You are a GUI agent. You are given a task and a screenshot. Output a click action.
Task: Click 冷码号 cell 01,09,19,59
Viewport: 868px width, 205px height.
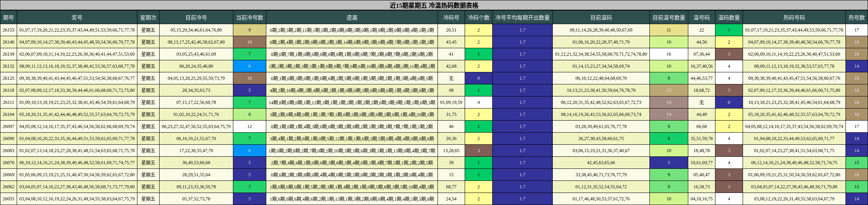click(451, 102)
